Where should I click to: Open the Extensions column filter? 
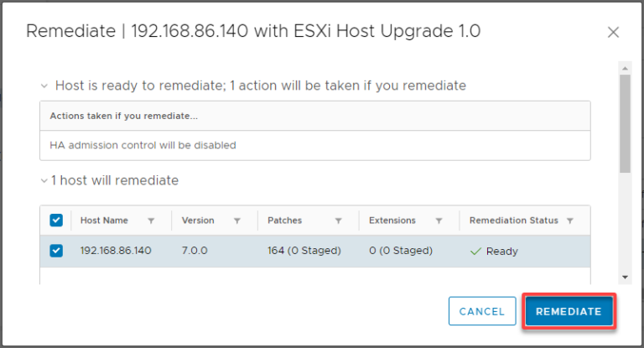(x=439, y=221)
